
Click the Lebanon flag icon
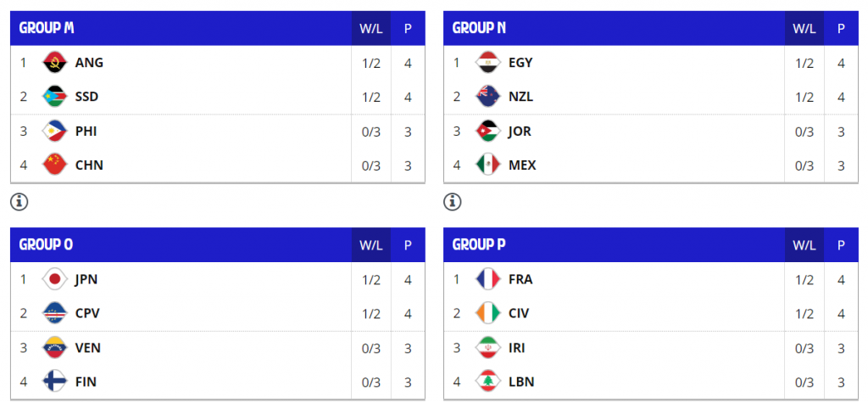click(x=488, y=382)
